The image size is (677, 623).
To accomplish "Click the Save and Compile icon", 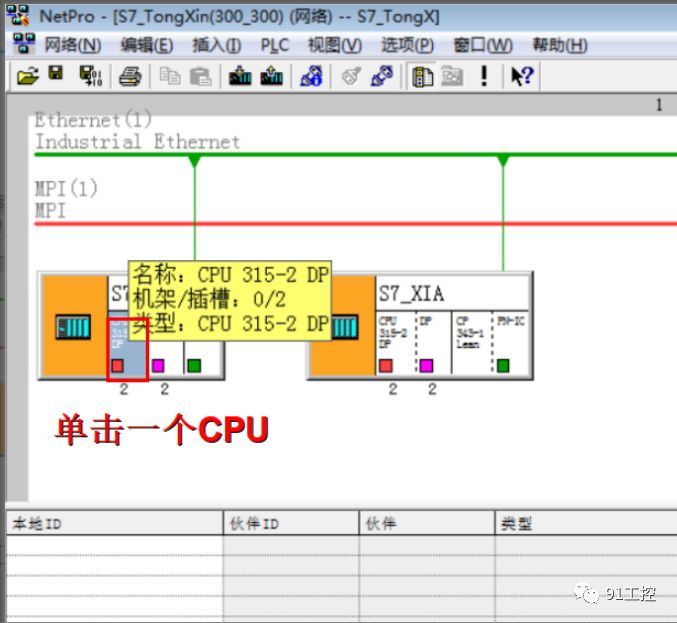I will tap(90, 76).
